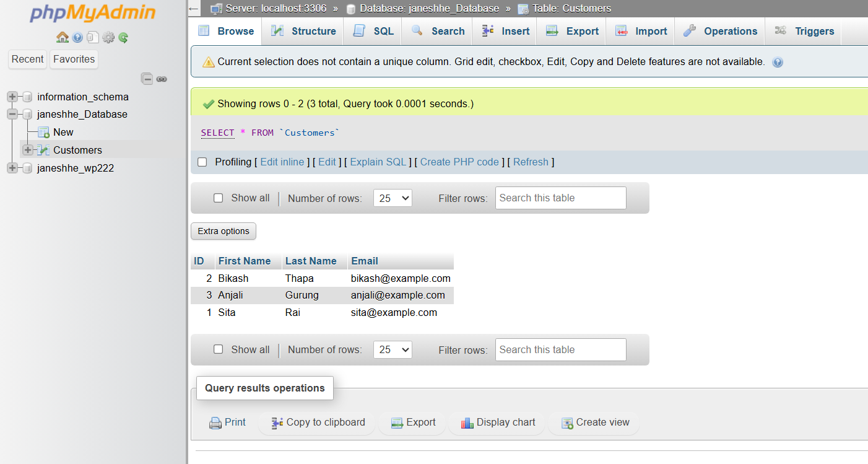Click the Extra options button
The image size is (868, 464).
[224, 231]
